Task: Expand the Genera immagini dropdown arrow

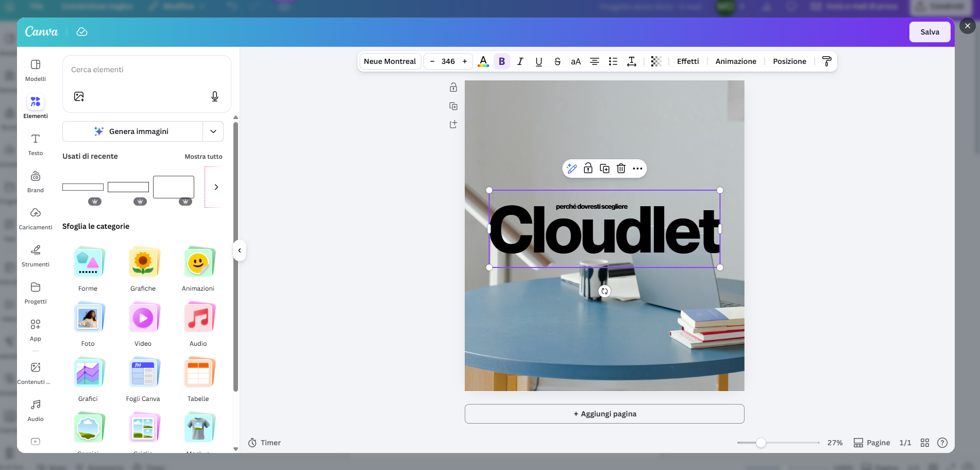Action: tap(213, 131)
